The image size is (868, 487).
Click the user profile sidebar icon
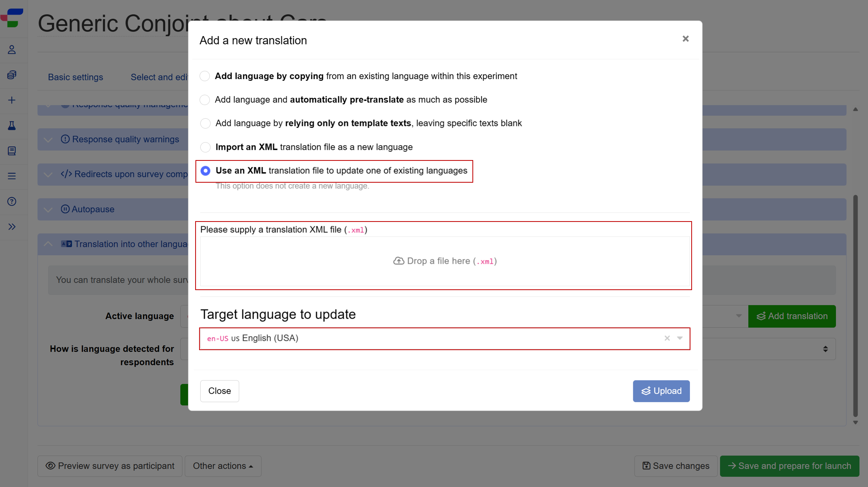[x=12, y=50]
